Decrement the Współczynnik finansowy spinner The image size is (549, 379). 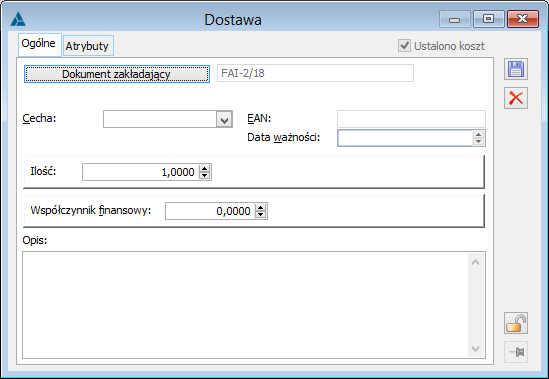261,215
